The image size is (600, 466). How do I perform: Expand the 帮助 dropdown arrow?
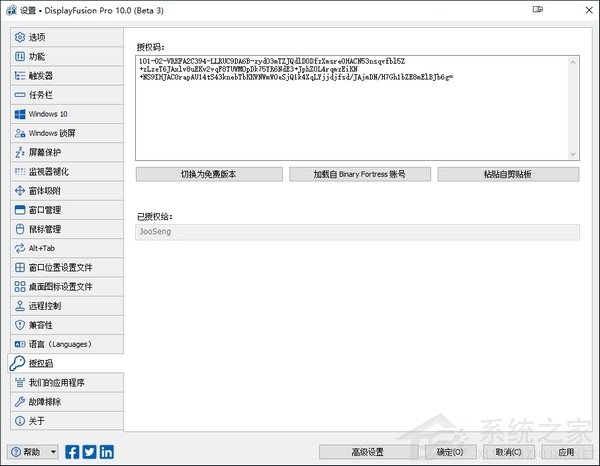(54, 452)
